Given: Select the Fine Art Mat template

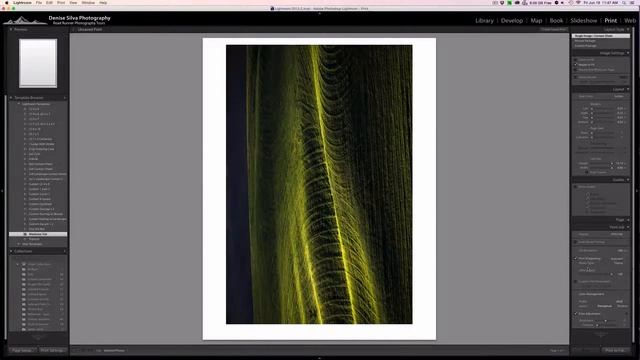Looking at the screenshot, I should (x=37, y=229).
